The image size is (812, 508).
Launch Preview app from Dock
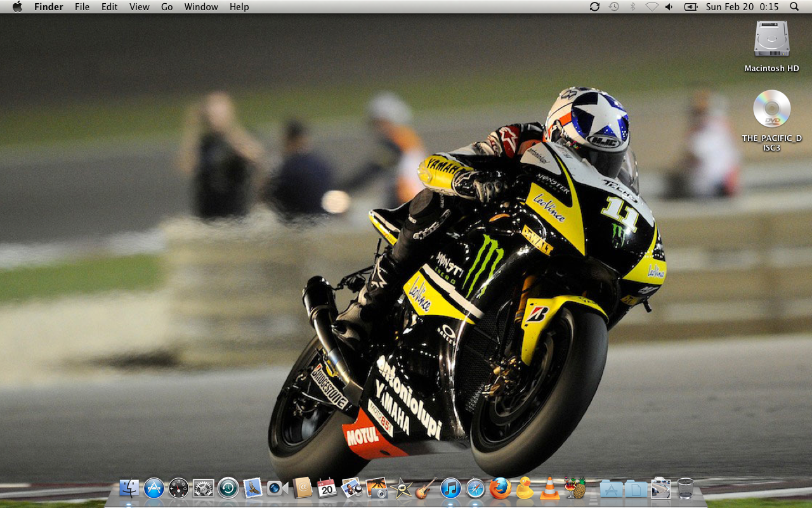pos(351,488)
